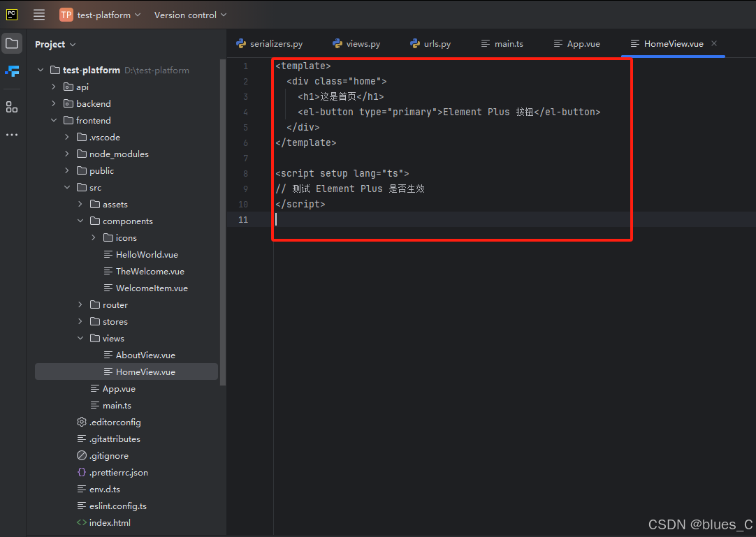
Task: Close the HomeView.vue tab
Action: (714, 43)
